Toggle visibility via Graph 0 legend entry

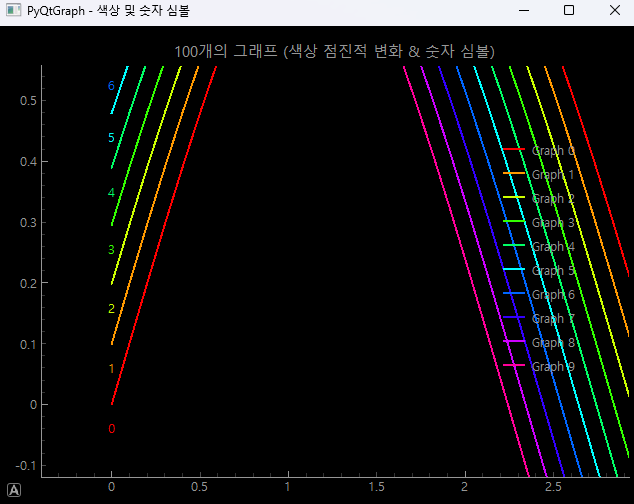click(x=539, y=150)
